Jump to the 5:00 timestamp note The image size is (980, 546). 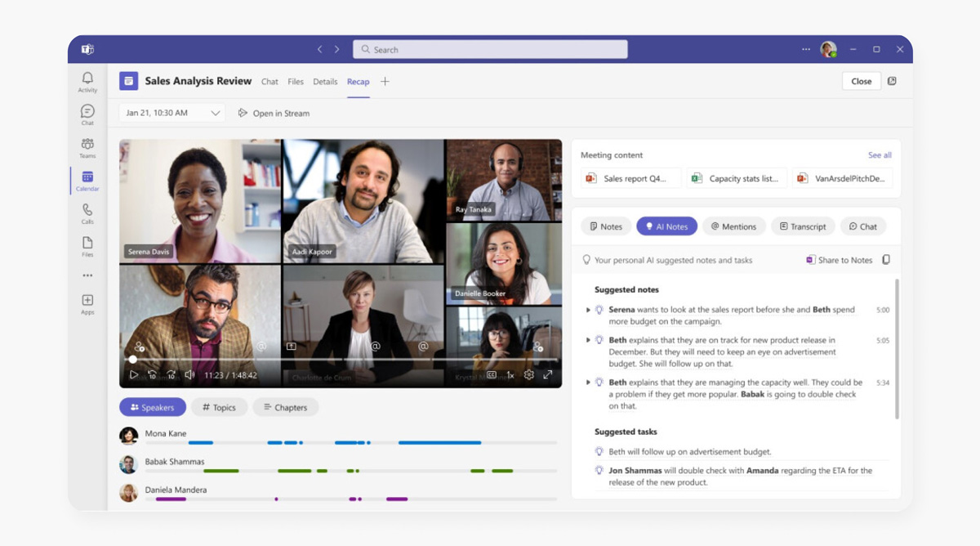coord(882,310)
